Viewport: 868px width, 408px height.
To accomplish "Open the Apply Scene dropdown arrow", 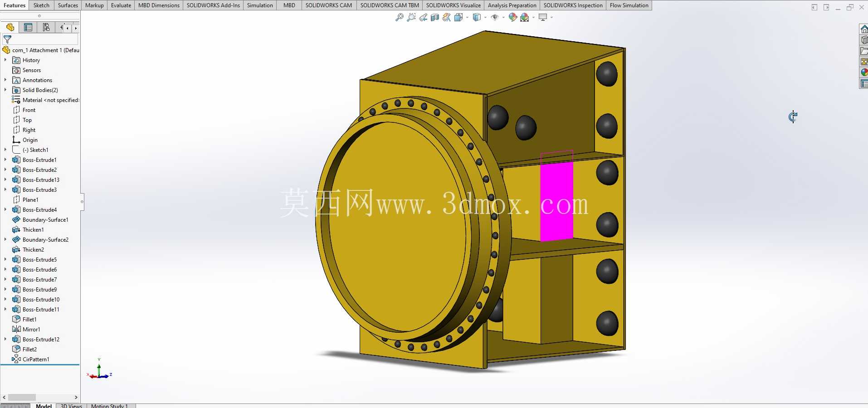I will click(533, 17).
